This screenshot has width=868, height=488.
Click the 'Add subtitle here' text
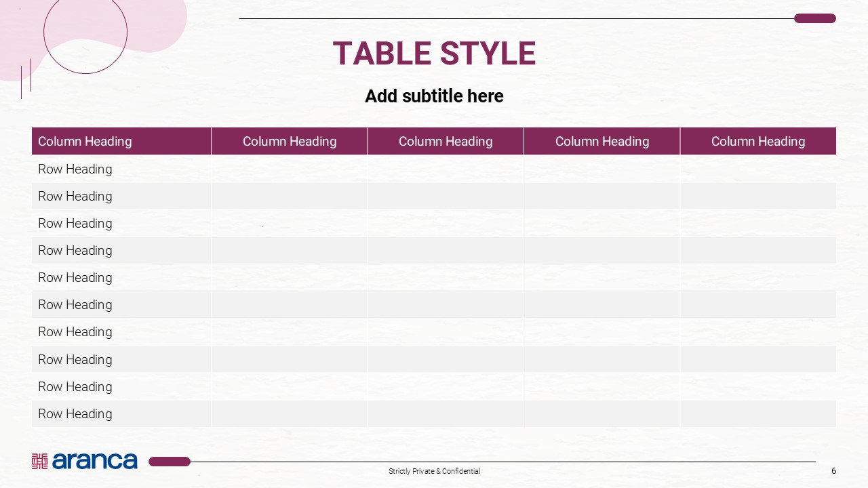coord(434,96)
